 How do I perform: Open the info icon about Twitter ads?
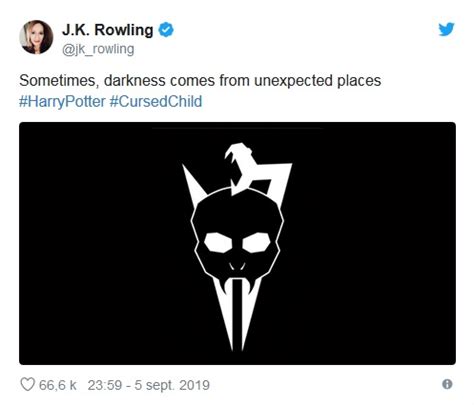(x=447, y=384)
